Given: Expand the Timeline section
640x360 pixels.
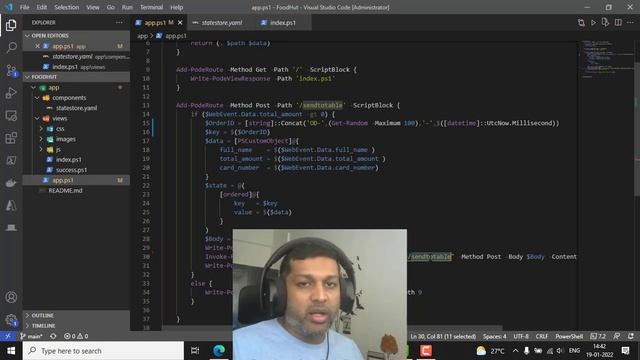Looking at the screenshot, I should [76, 326].
